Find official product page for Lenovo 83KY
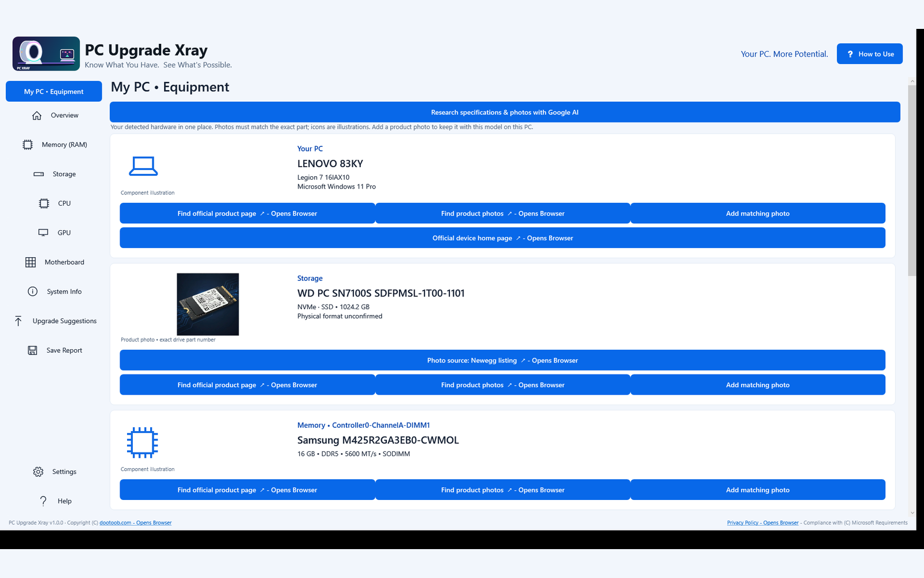The image size is (924, 578). click(247, 213)
